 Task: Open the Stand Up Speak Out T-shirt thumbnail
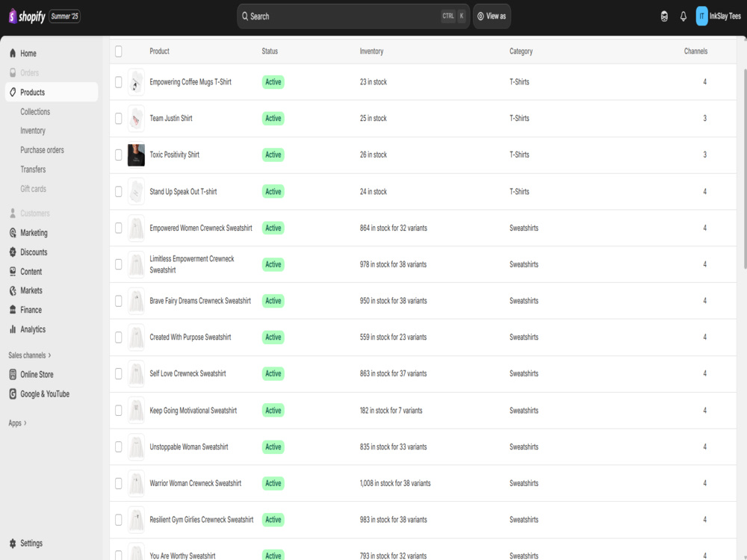click(136, 192)
